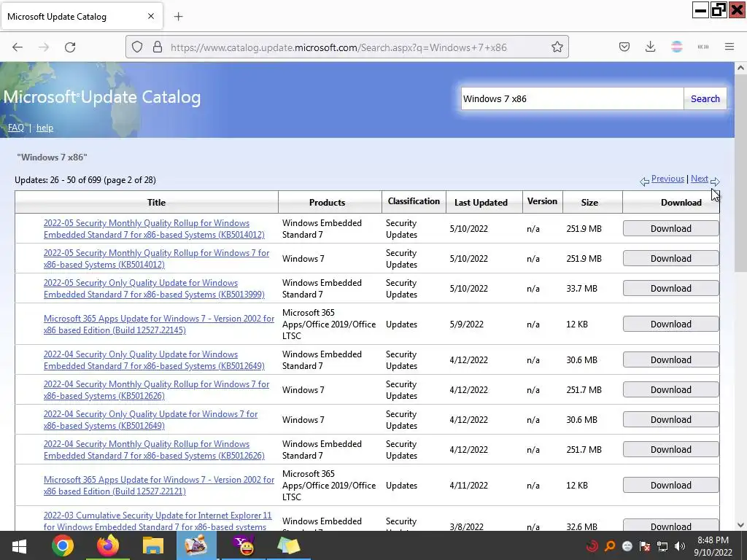Click the profile avatar toolbar icon

(x=676, y=47)
